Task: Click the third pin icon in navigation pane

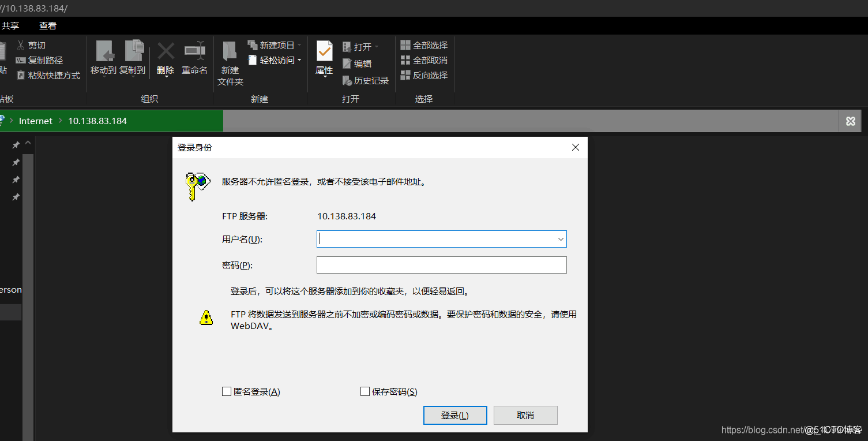Action: (x=16, y=180)
